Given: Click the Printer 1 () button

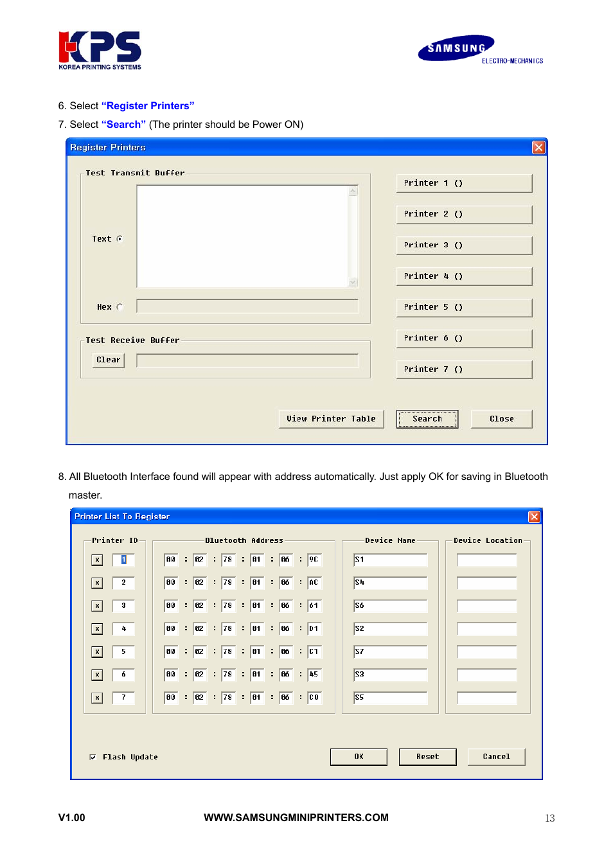Looking at the screenshot, I should 464,183.
